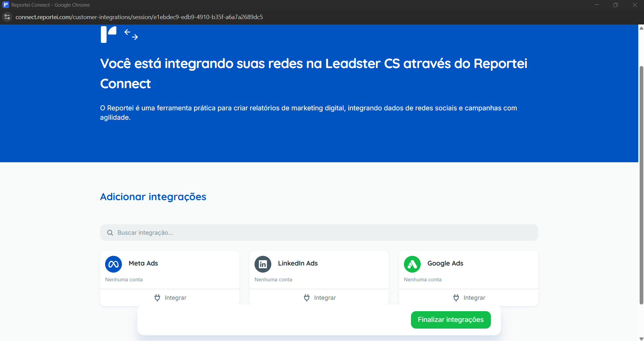Focus the Buscar integração search field
This screenshot has height=341, width=644.
click(x=319, y=233)
